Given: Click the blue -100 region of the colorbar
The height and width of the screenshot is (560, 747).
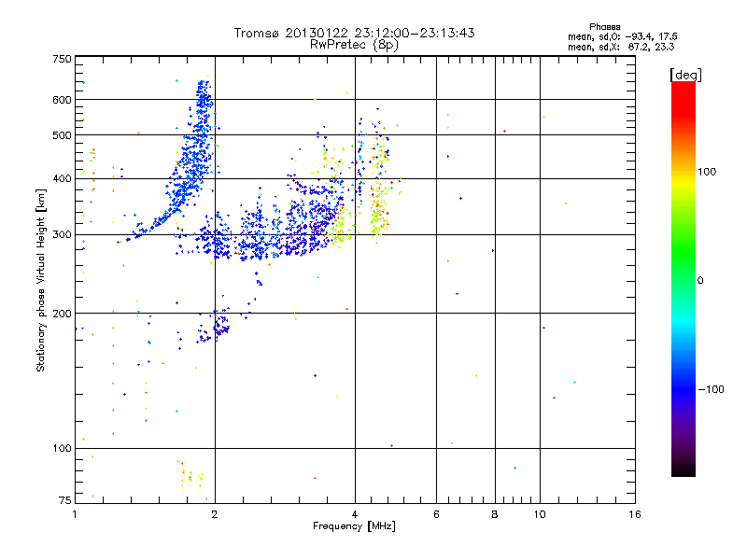Looking at the screenshot, I should coord(684,389).
